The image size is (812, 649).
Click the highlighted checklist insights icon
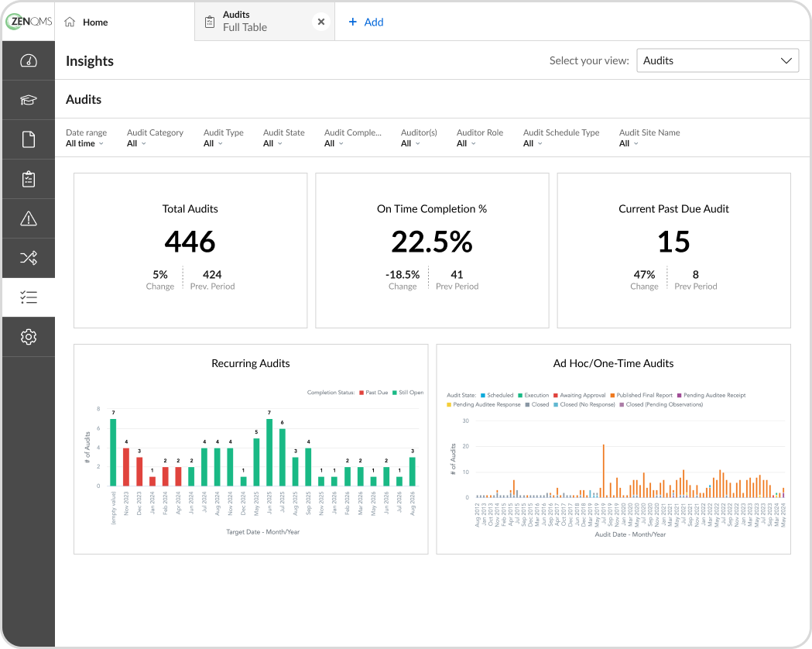28,297
